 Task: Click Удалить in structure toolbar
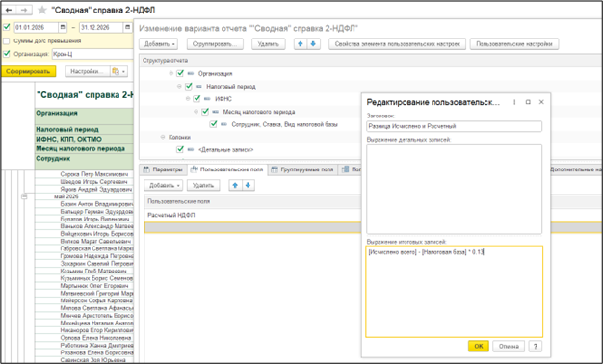pyautogui.click(x=269, y=44)
